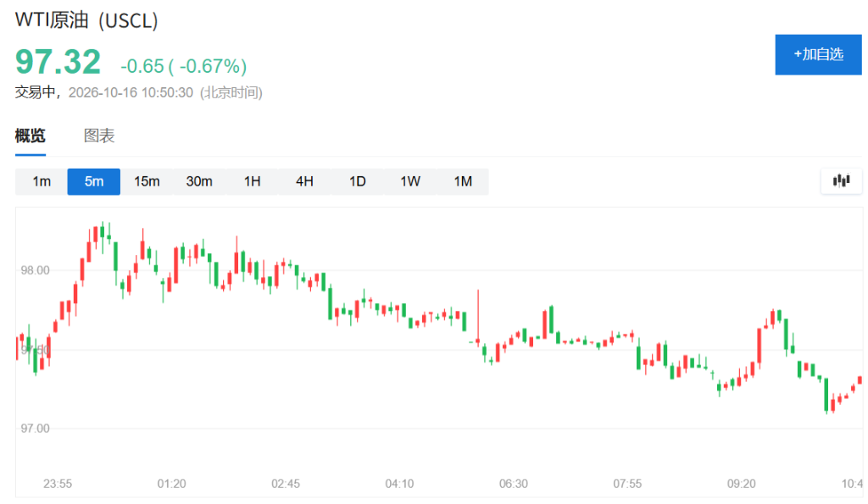Select the 1H timeframe

tap(252, 181)
